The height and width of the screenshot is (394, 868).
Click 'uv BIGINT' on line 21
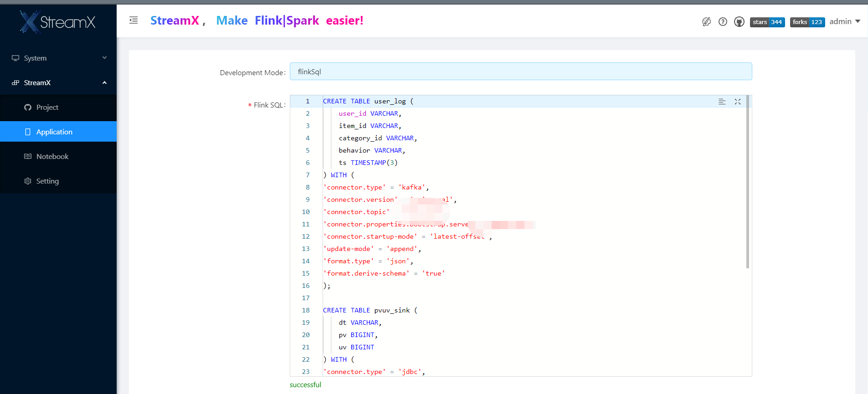coord(356,347)
